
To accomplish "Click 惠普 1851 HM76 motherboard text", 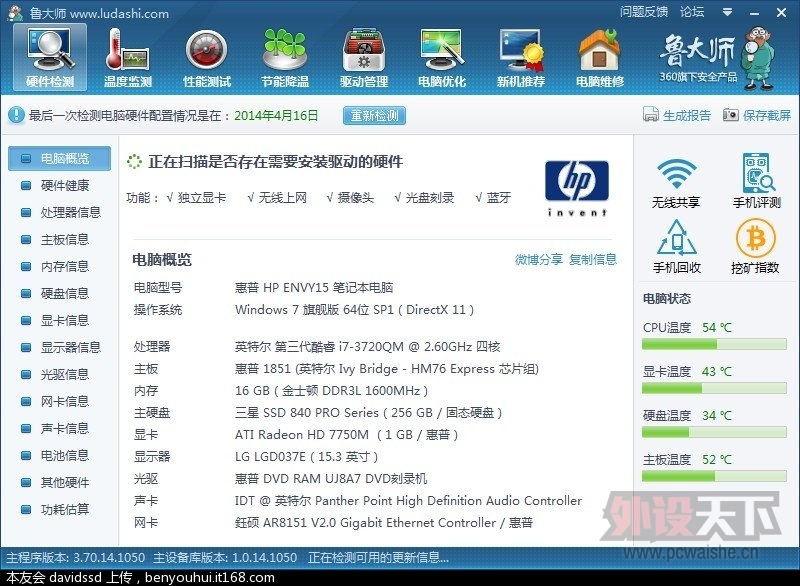I will coord(387,369).
